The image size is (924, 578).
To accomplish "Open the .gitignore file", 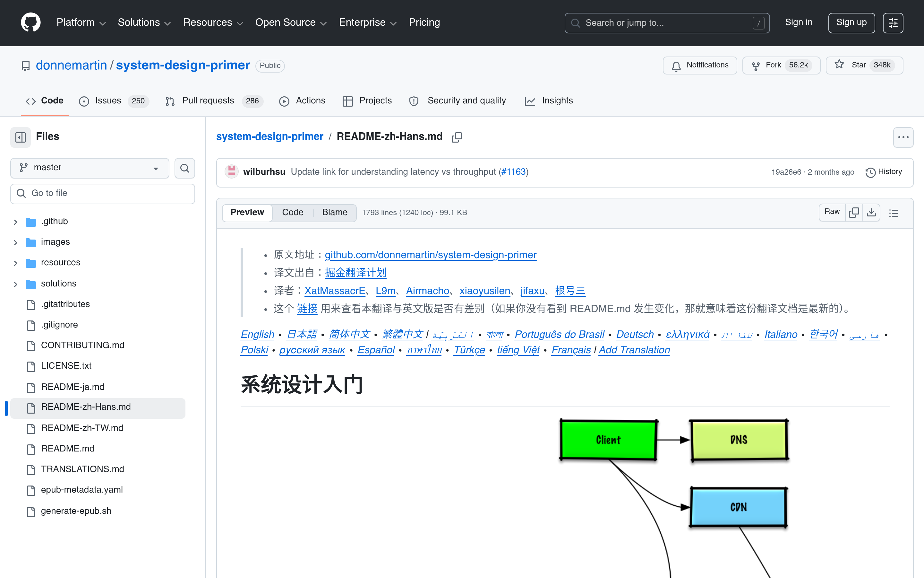I will pyautogui.click(x=59, y=325).
